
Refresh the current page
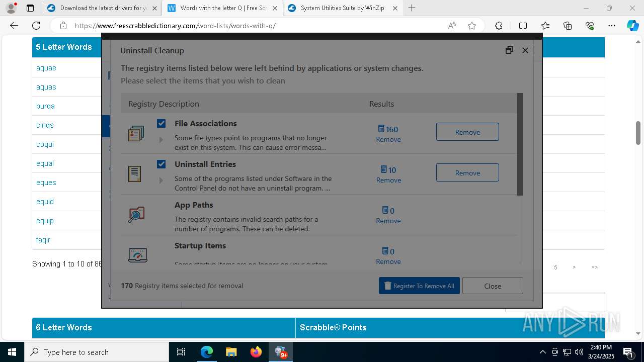click(36, 26)
